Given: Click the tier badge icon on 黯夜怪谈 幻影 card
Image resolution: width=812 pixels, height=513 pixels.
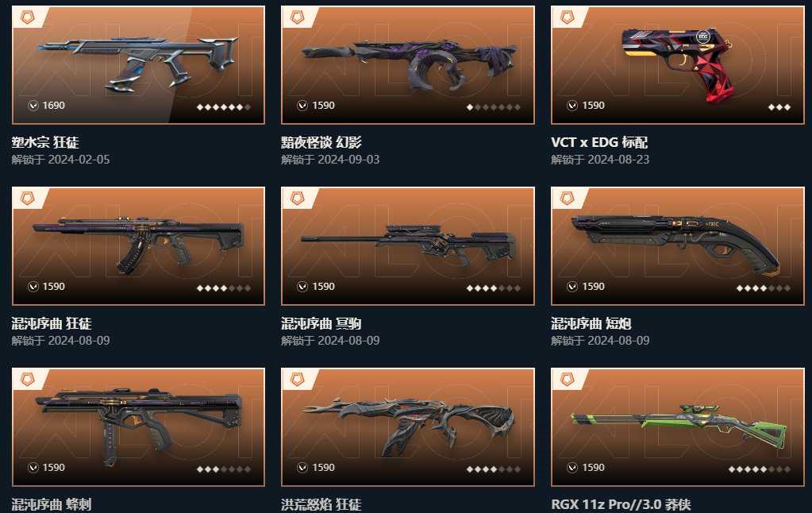Looking at the screenshot, I should 297,17.
